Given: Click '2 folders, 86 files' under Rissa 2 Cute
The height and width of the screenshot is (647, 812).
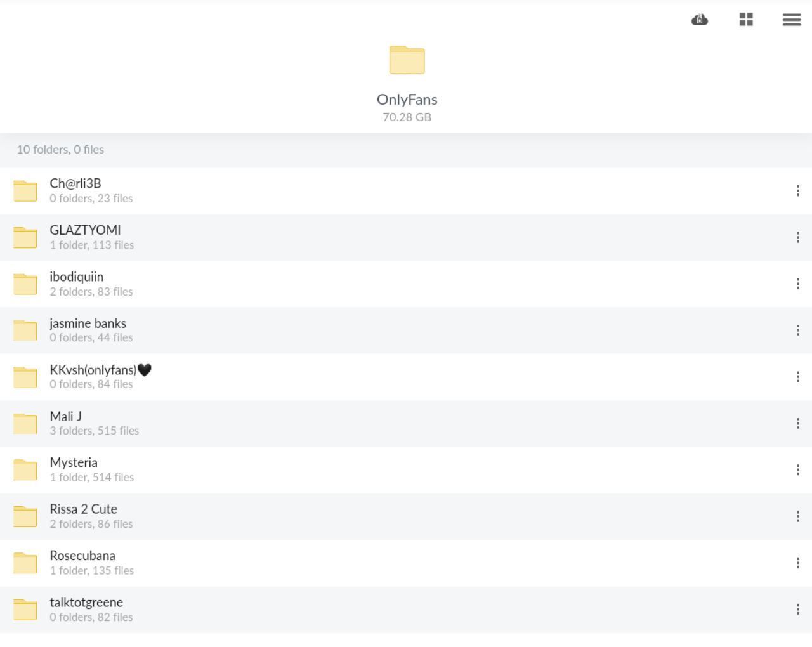Looking at the screenshot, I should [x=91, y=524].
